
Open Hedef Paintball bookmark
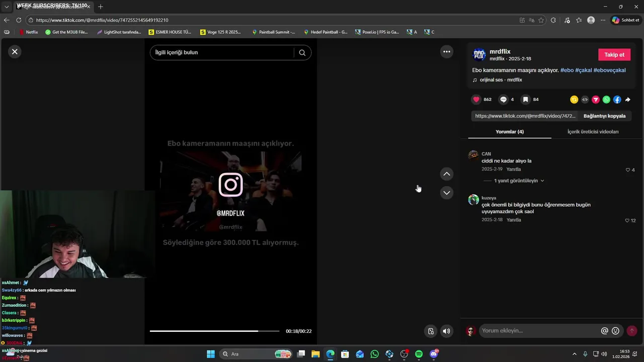pyautogui.click(x=326, y=32)
